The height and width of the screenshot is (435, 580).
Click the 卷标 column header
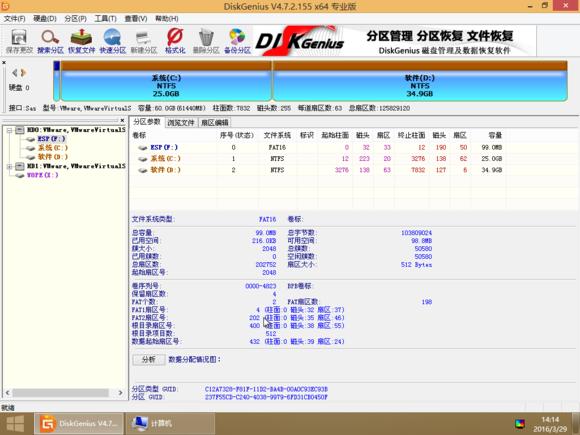click(x=139, y=135)
